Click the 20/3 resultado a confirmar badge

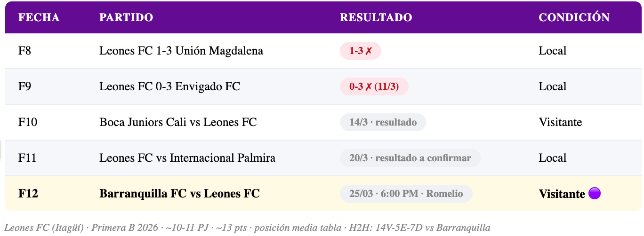pyautogui.click(x=410, y=158)
